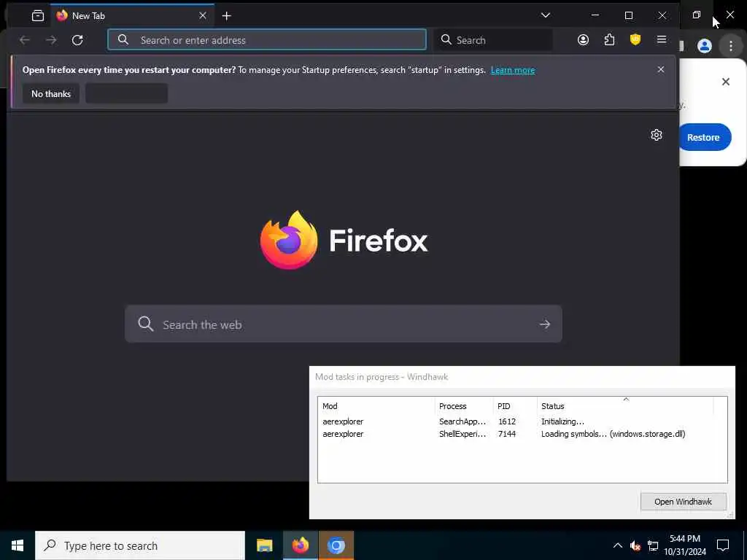This screenshot has height=560, width=747.
Task: Select the aerexplorer row with PID 7144
Action: 522,434
